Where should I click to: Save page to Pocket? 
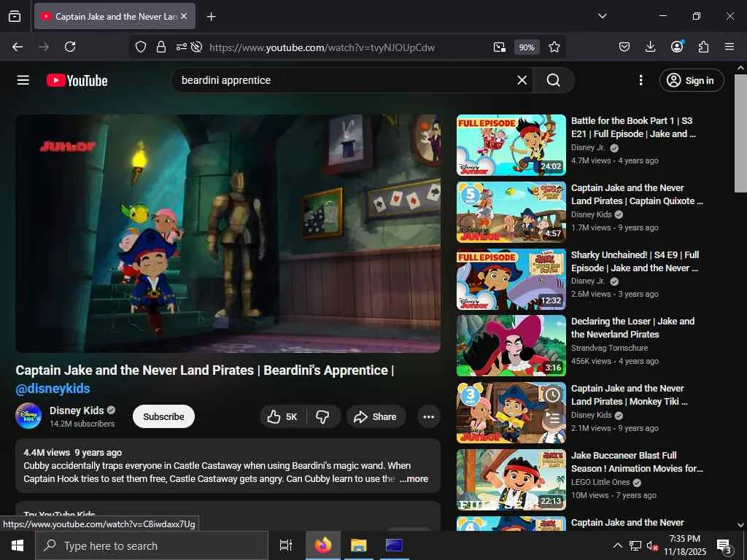coord(624,47)
